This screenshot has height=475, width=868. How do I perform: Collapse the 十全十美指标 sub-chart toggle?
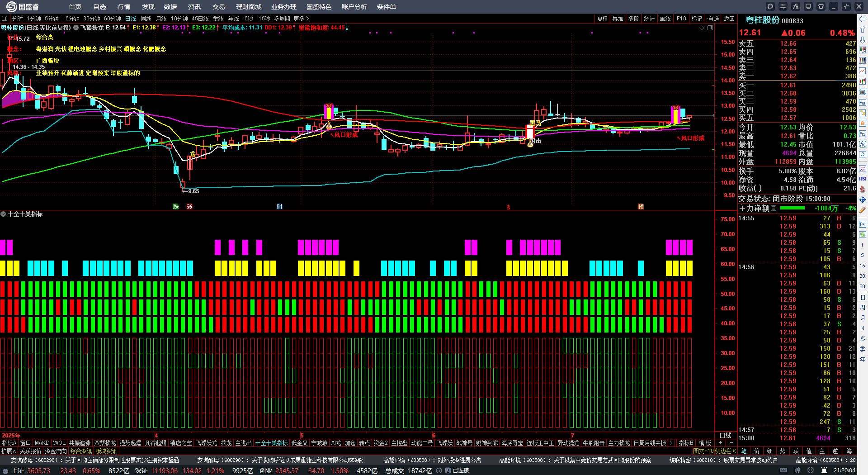click(3, 214)
